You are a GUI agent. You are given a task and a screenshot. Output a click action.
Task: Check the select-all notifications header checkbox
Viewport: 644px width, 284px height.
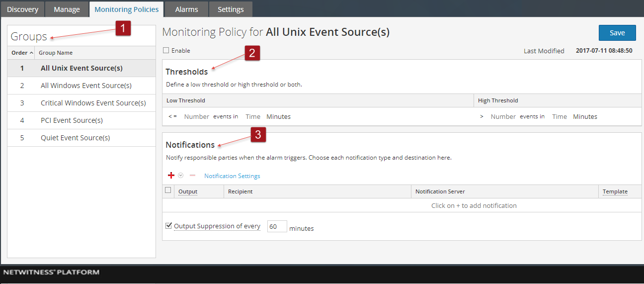(x=168, y=190)
